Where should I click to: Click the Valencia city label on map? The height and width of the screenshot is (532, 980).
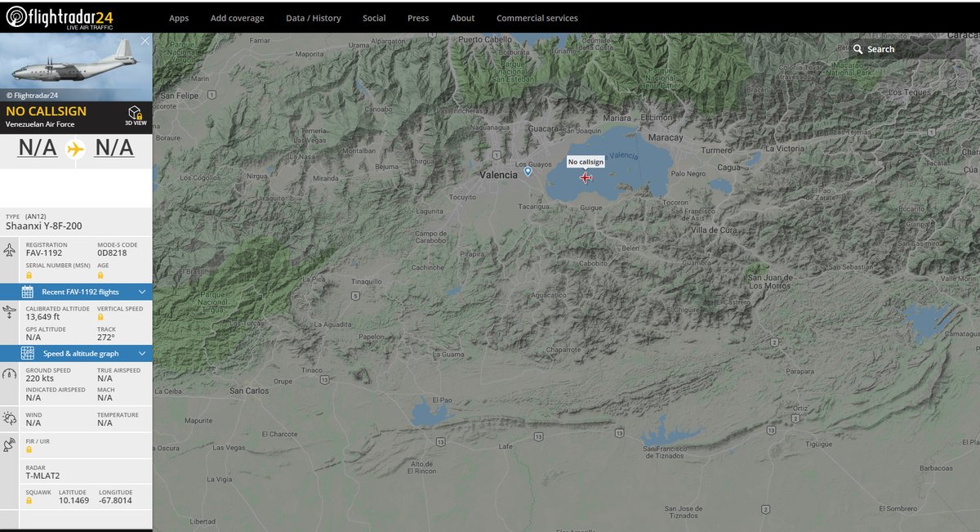point(498,175)
